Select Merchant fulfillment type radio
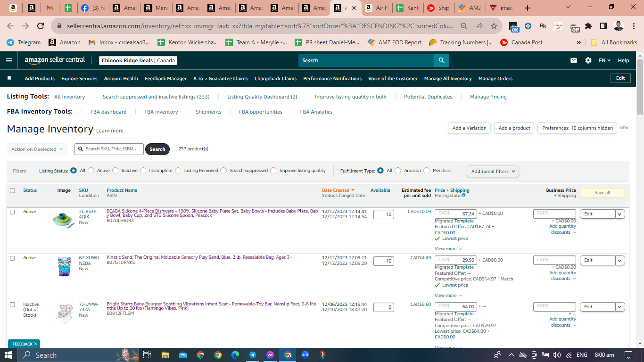Viewport: 644px width, 362px height. (427, 171)
